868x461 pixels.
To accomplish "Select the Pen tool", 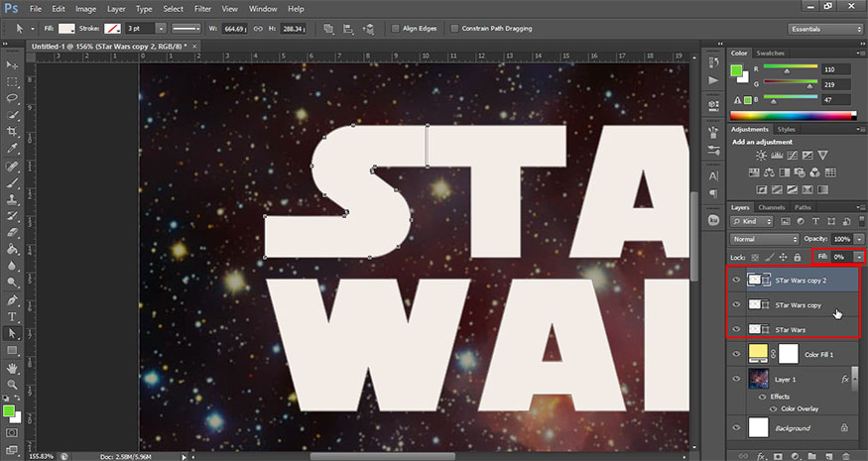I will (12, 300).
